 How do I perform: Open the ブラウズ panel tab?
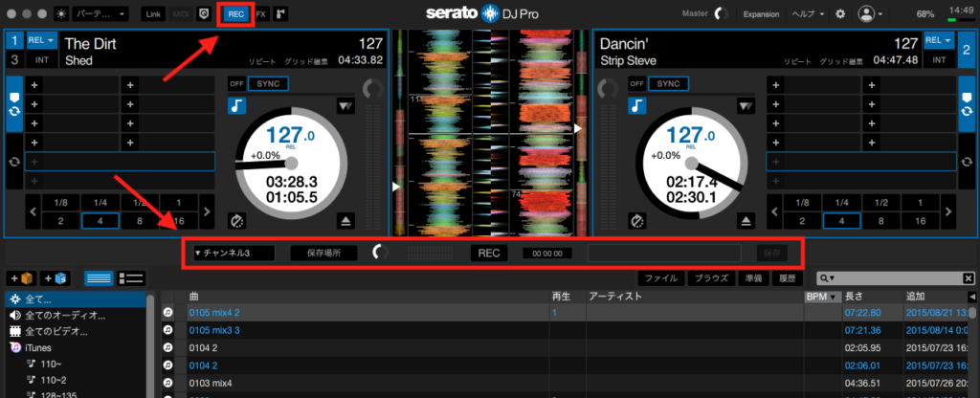pyautogui.click(x=711, y=278)
